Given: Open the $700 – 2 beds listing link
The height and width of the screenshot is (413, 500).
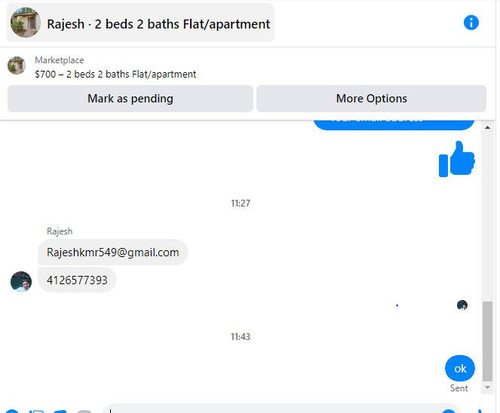Looking at the screenshot, I should [x=115, y=74].
